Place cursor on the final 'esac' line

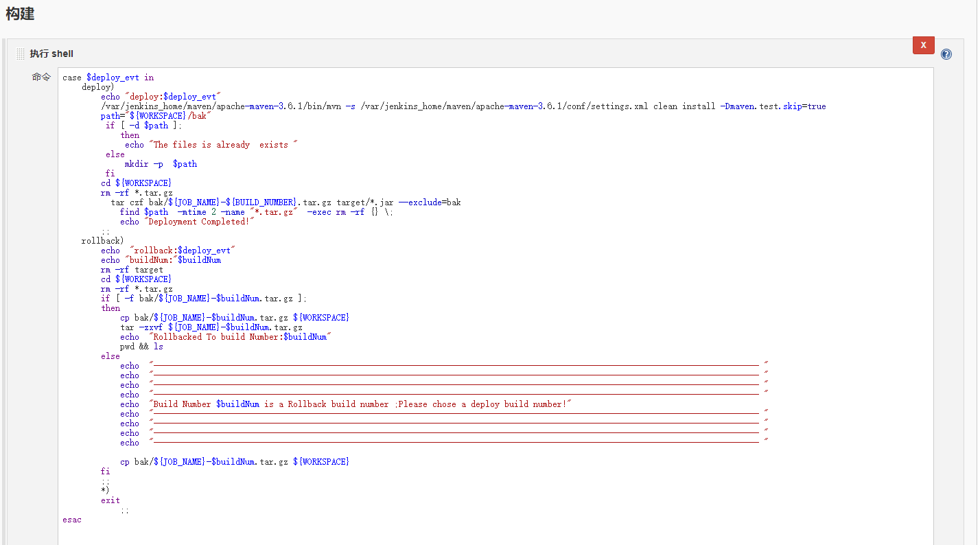tap(71, 520)
